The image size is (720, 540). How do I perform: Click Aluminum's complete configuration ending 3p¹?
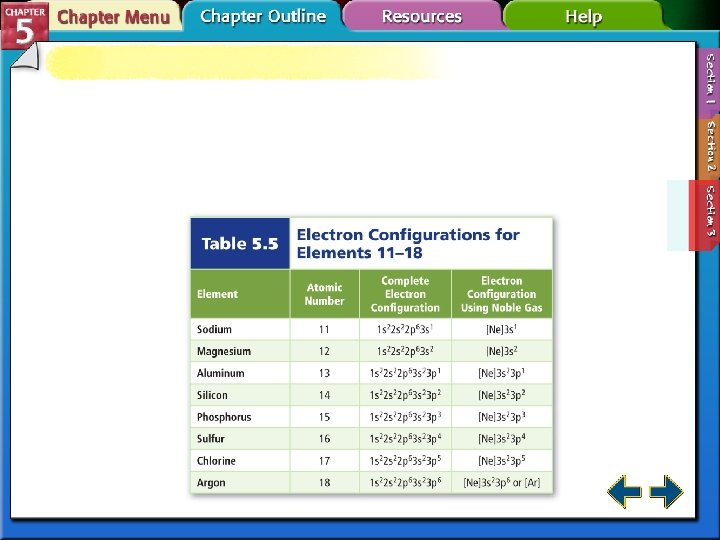(x=405, y=373)
